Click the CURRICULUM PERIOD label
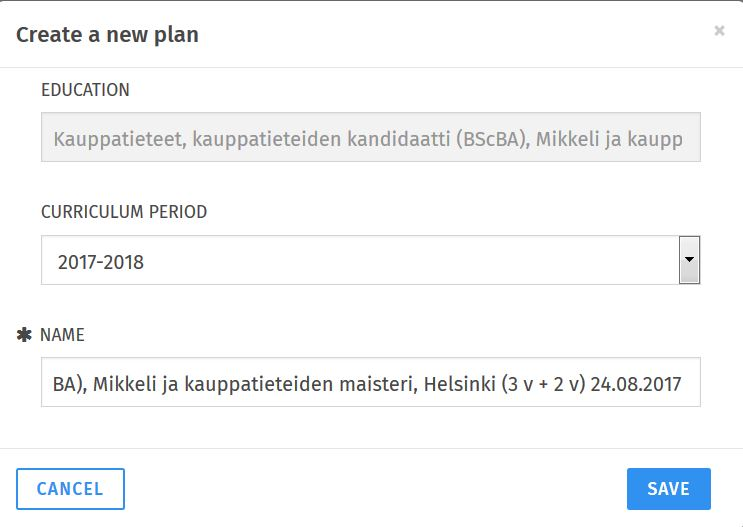Image resolution: width=743 pixels, height=527 pixels. coord(124,212)
